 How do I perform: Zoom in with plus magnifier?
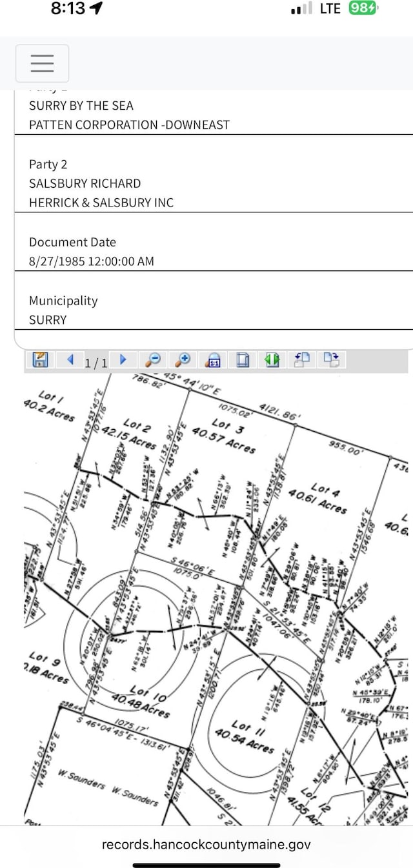point(183,360)
